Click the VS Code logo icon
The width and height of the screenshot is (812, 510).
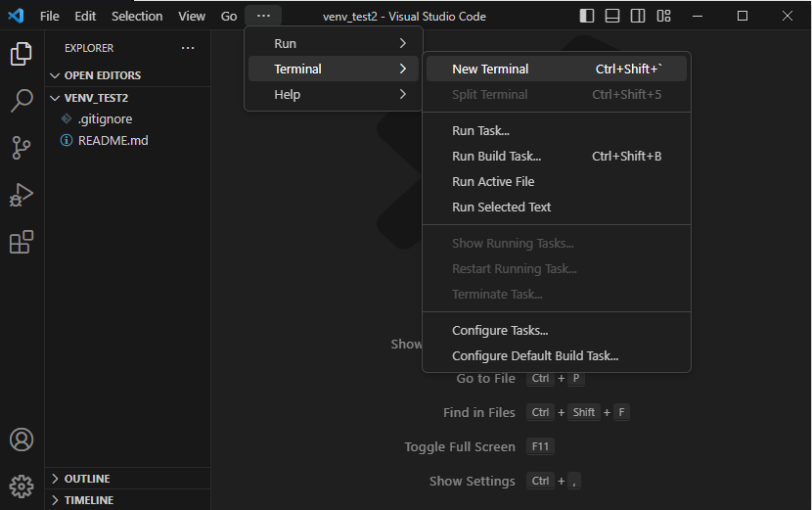[16, 16]
